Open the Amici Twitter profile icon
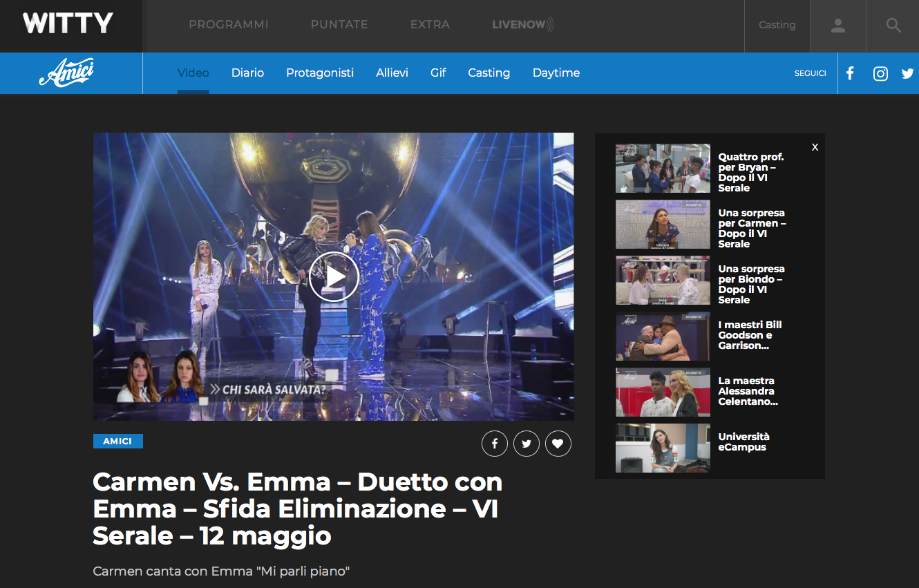 (907, 73)
